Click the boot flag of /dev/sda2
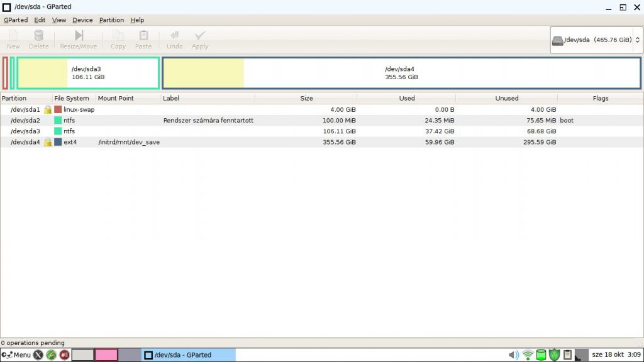The image size is (644, 362). click(567, 120)
